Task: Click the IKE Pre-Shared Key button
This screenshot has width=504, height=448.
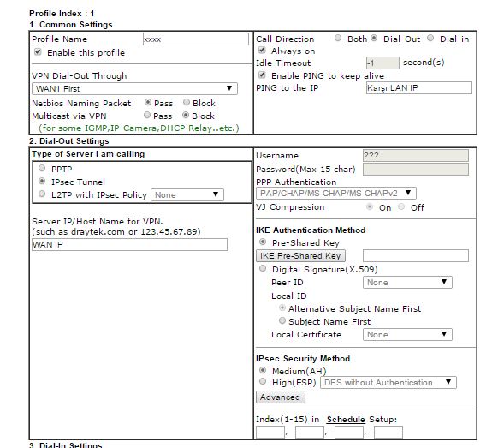Action: [x=300, y=255]
